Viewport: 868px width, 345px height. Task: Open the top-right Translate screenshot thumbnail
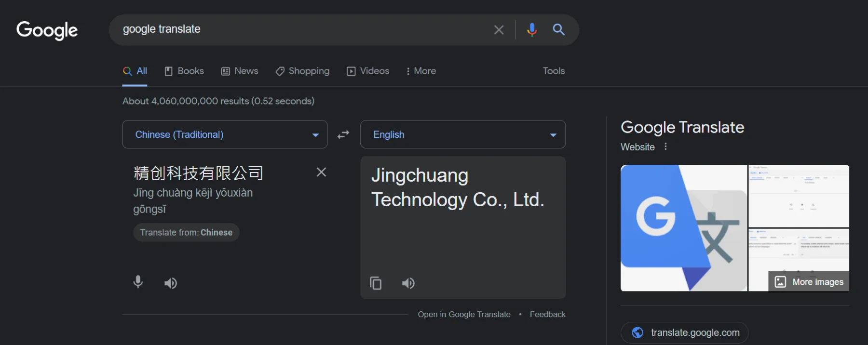799,196
